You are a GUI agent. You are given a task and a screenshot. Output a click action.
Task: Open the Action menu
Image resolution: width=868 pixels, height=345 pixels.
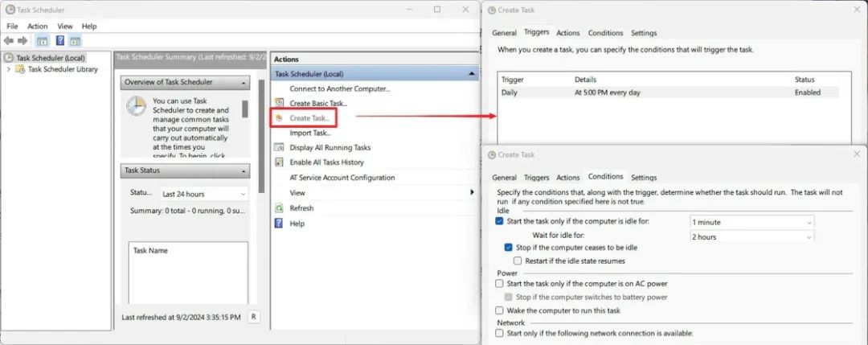(x=38, y=26)
